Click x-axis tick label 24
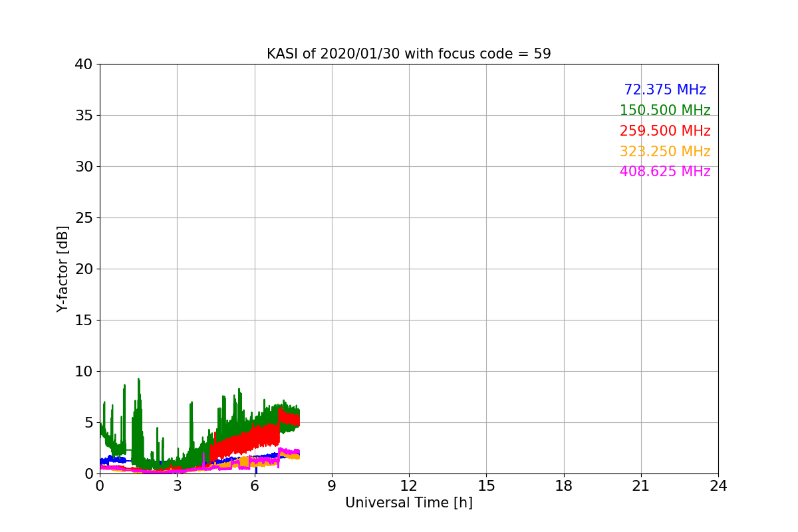Screen dimensions: 798x532 pyautogui.click(x=718, y=486)
